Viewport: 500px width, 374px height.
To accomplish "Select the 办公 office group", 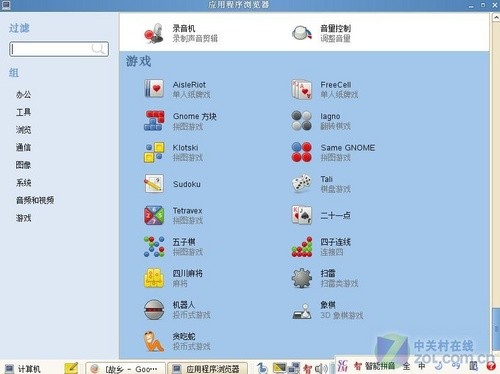I will coord(24,95).
